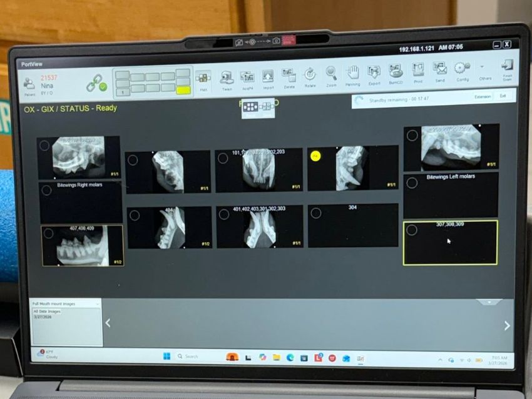Select the Zoom magnifier tool
532x399 pixels.
[331, 76]
